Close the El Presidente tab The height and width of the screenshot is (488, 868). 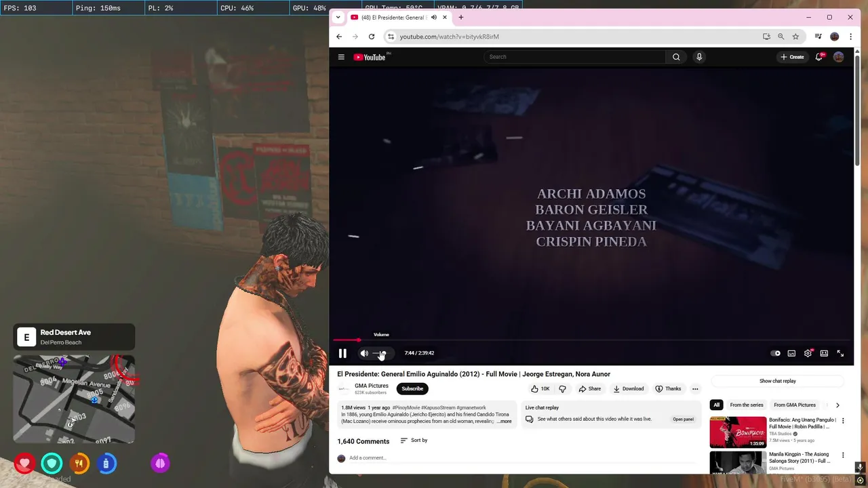pyautogui.click(x=445, y=17)
